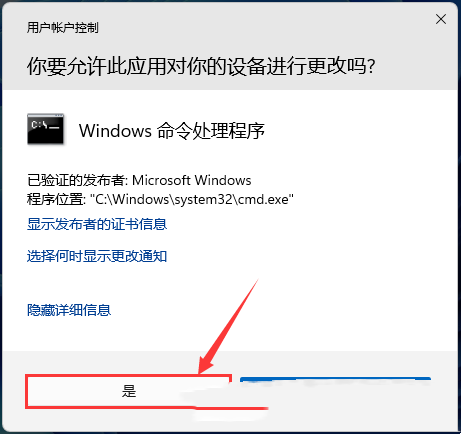Click the 你要允许此应用 question heading
Viewport: 461px width, 434px height.
pyautogui.click(x=201, y=66)
